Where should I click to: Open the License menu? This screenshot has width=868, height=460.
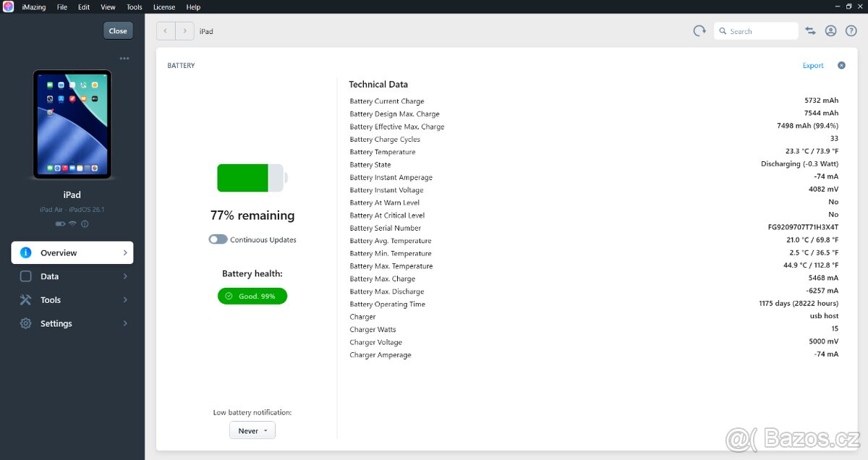click(x=164, y=7)
